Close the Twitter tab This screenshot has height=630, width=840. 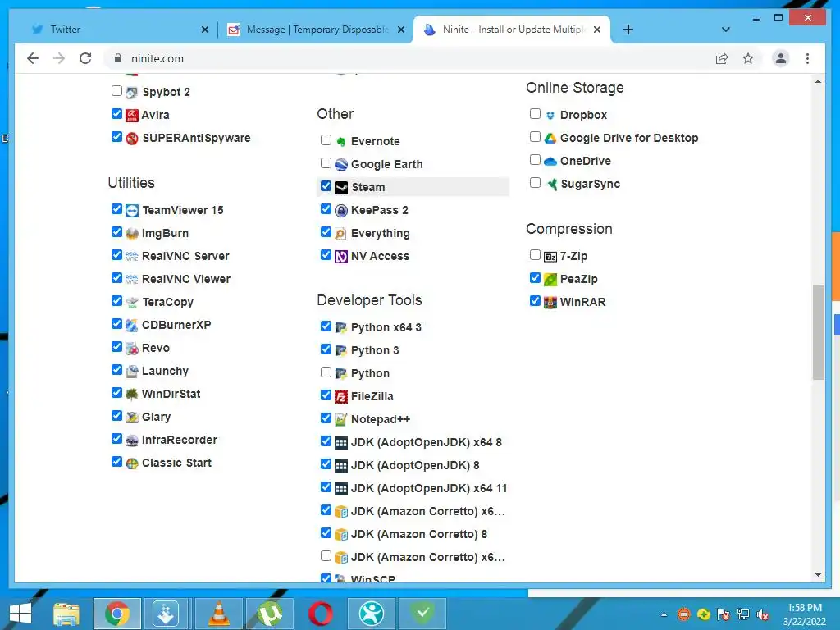(x=204, y=30)
